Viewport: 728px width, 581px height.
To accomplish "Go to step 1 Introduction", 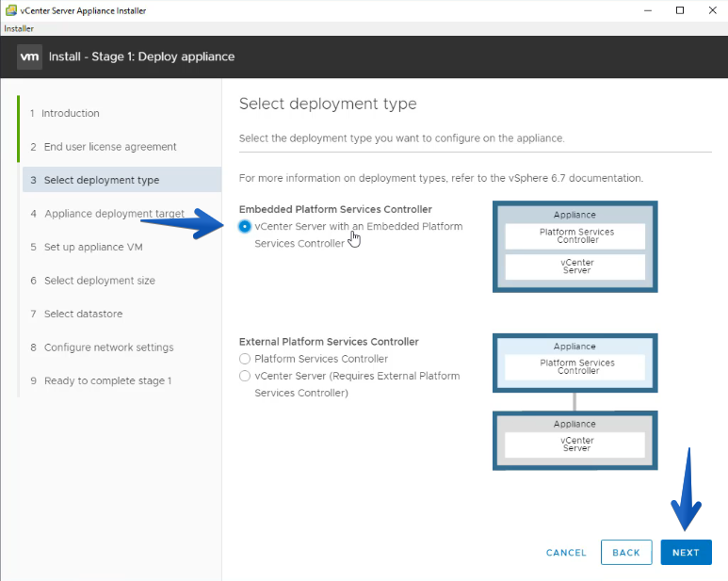I will tap(65, 113).
